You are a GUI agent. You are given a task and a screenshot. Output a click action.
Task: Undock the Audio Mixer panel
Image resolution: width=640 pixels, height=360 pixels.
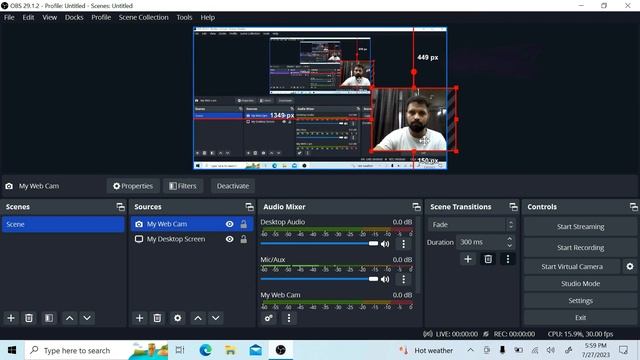(x=416, y=207)
